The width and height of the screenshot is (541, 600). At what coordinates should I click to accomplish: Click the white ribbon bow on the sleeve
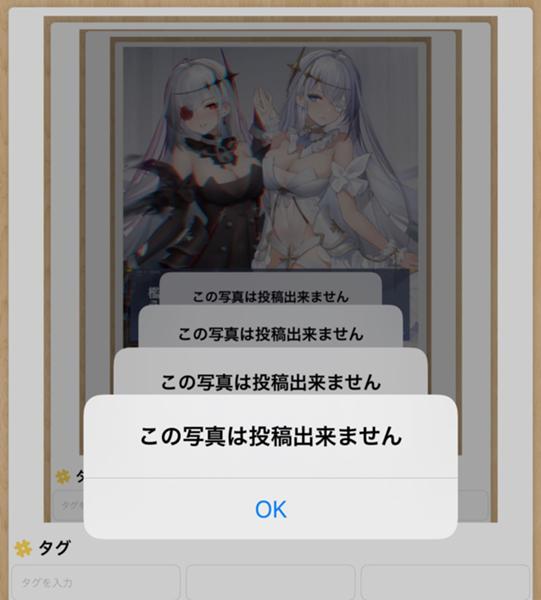352,172
